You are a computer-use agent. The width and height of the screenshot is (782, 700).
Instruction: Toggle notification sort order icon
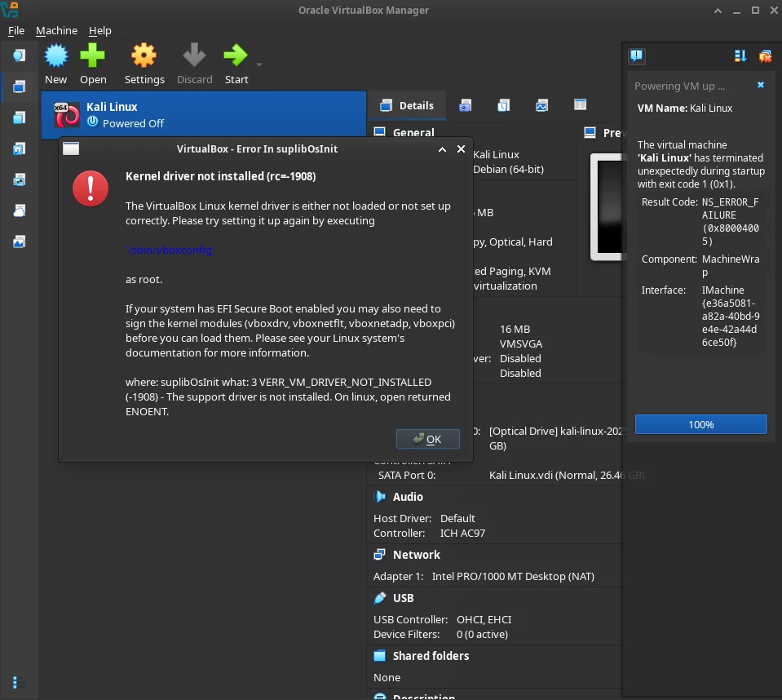[740, 56]
